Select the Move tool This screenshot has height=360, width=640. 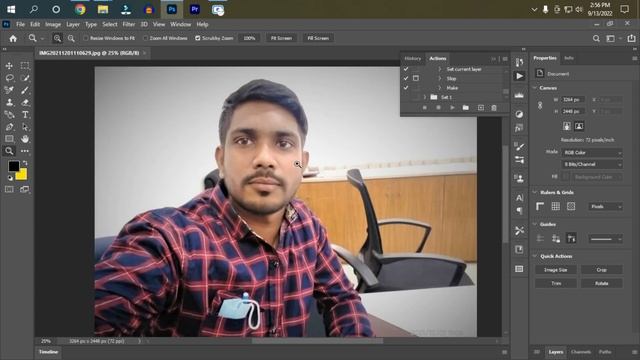tap(9, 65)
